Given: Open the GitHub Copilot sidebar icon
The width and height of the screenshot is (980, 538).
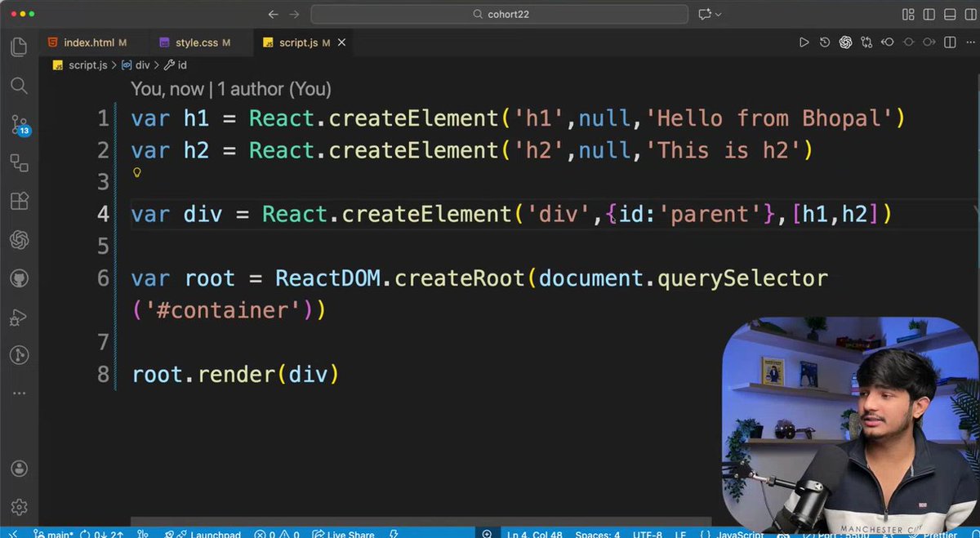Looking at the screenshot, I should click(x=19, y=278).
